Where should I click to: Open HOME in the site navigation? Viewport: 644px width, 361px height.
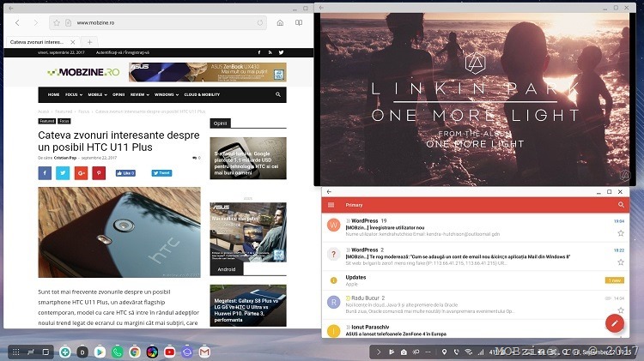tap(53, 95)
